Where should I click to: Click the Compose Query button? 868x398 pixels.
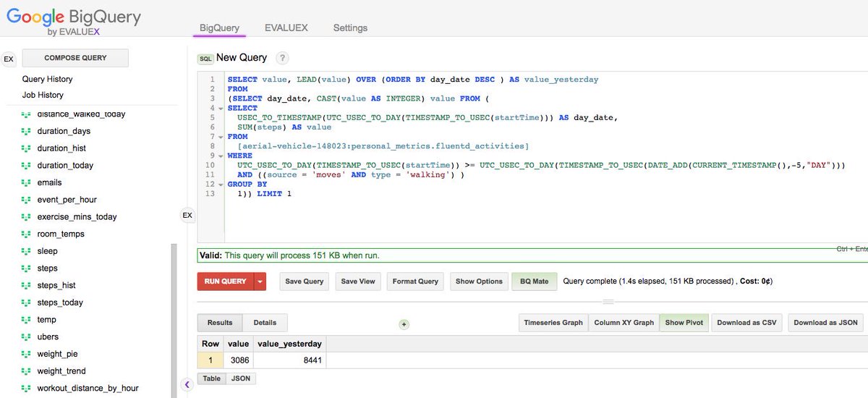(x=75, y=58)
